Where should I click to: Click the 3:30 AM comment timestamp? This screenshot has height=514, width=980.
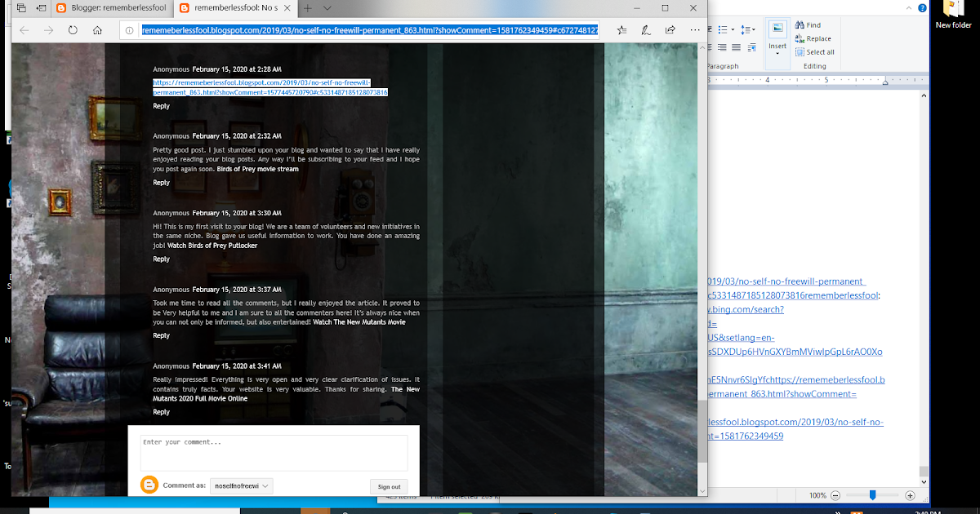pos(237,213)
